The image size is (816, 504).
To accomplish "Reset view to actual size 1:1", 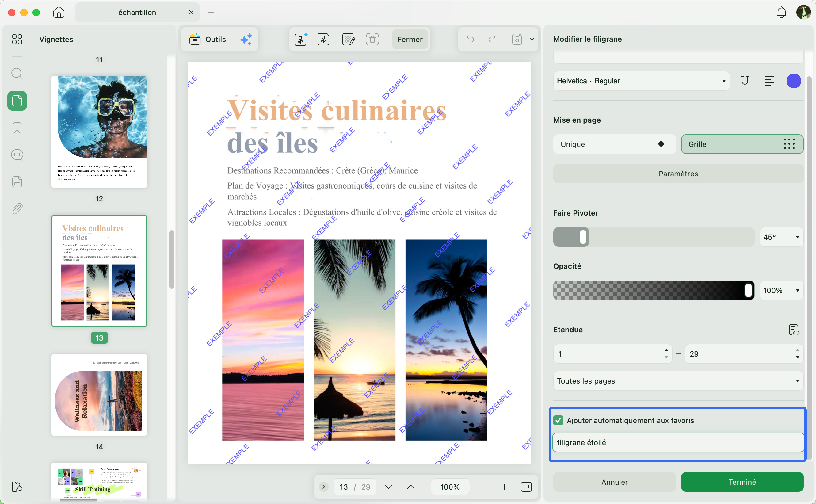I will (526, 487).
